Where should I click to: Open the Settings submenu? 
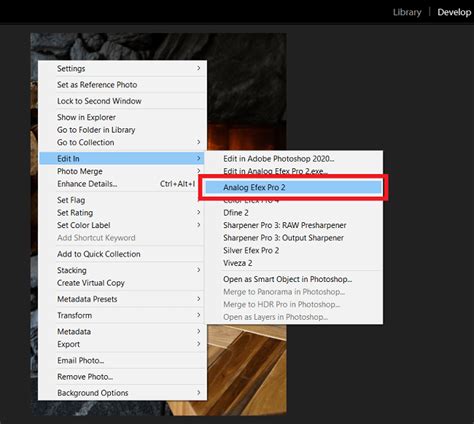(122, 68)
